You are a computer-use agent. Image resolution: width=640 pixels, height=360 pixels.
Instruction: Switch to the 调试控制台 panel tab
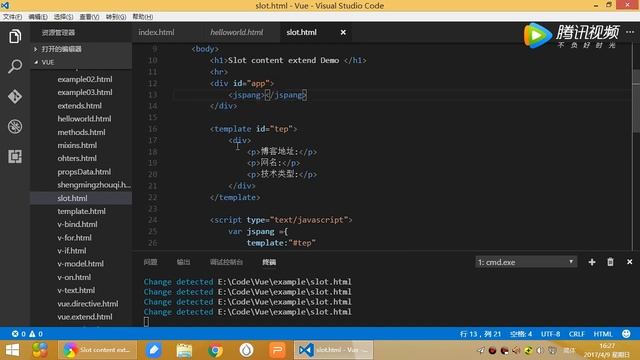tap(226, 262)
